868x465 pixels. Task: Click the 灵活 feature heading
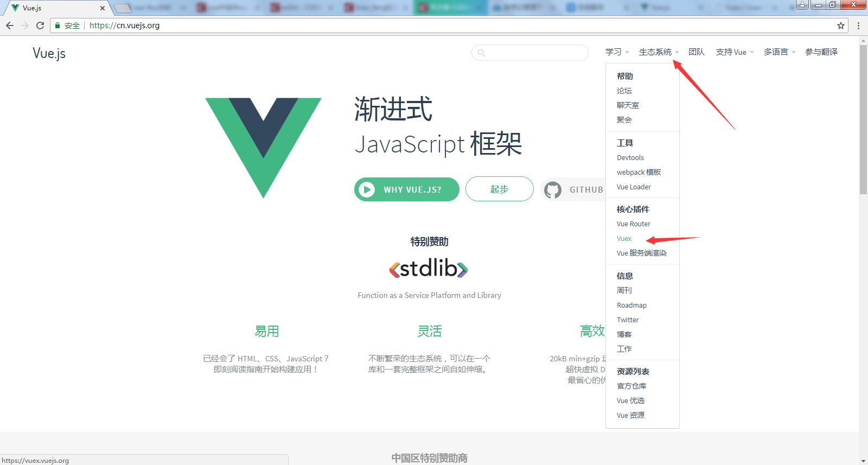[429, 331]
